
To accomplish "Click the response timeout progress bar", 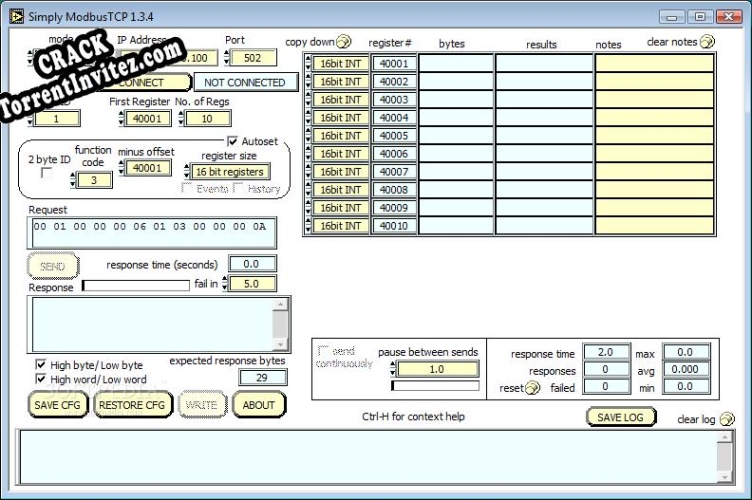I will pos(136,285).
